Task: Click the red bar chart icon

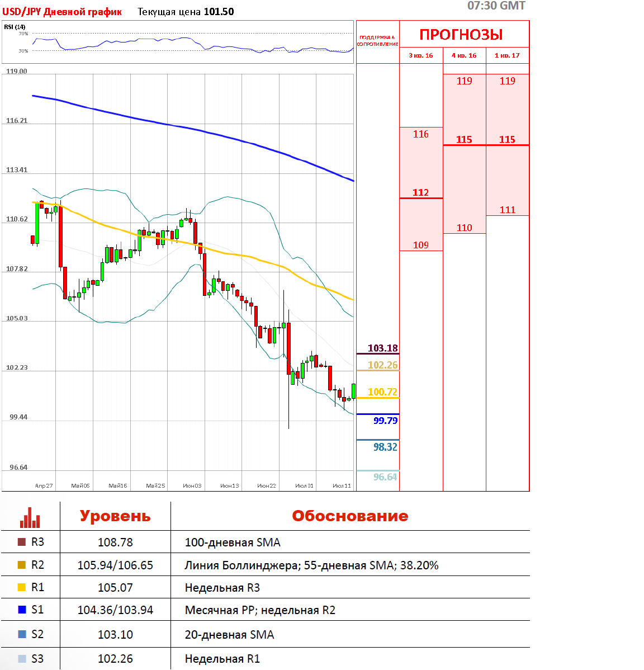Action: (30, 517)
